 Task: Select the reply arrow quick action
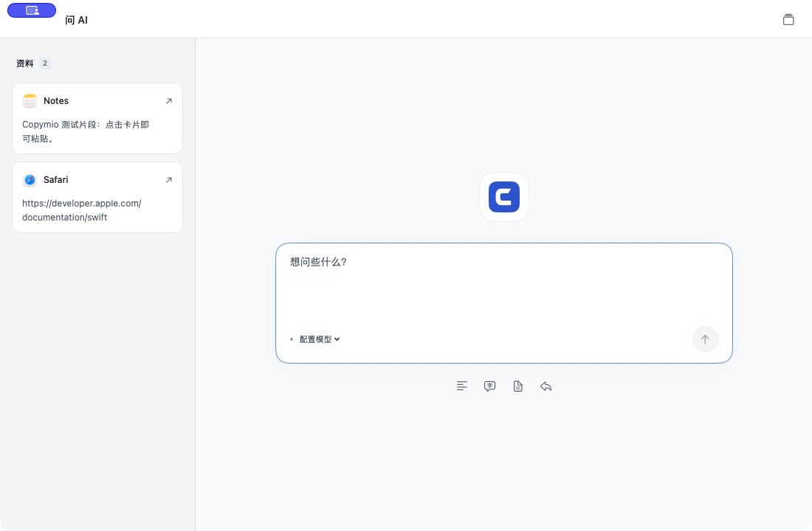click(546, 386)
